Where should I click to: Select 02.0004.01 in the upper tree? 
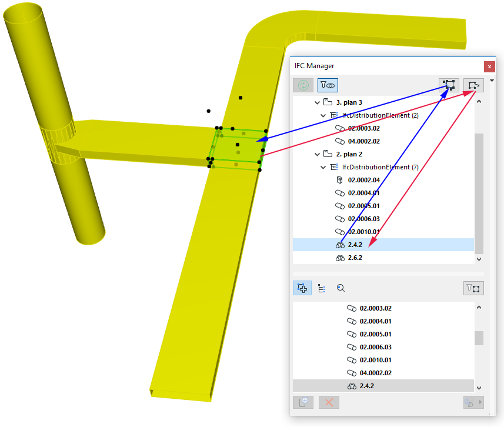tap(363, 193)
